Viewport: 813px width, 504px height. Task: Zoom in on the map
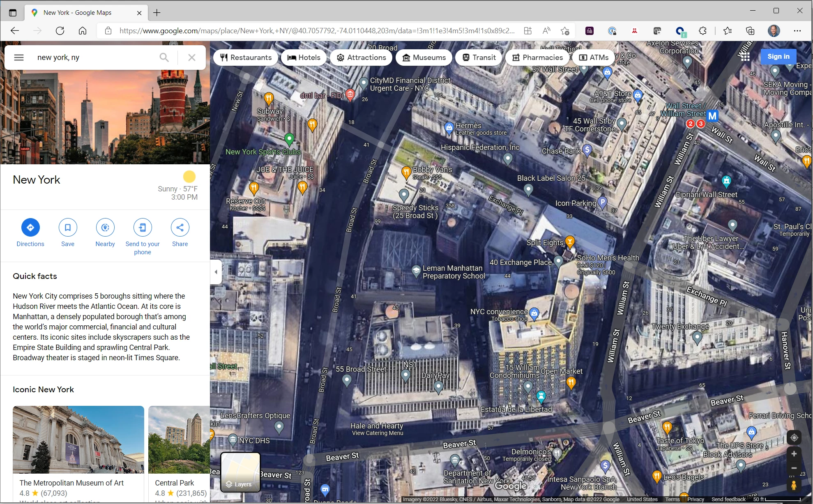pyautogui.click(x=794, y=454)
